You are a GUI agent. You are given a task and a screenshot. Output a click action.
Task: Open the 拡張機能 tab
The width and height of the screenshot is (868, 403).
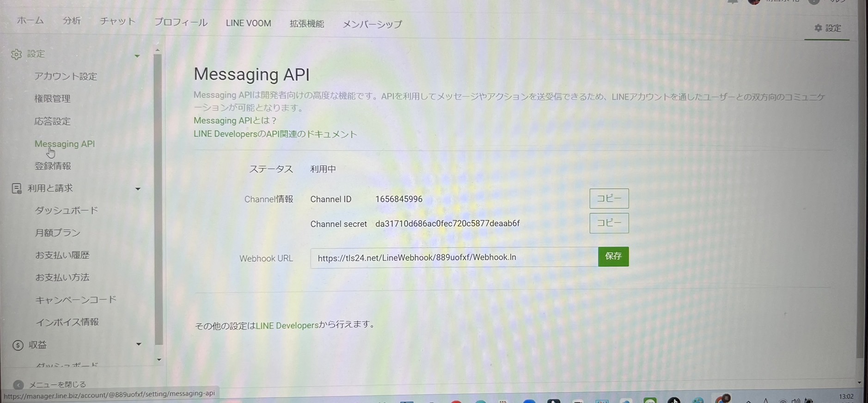pyautogui.click(x=307, y=24)
